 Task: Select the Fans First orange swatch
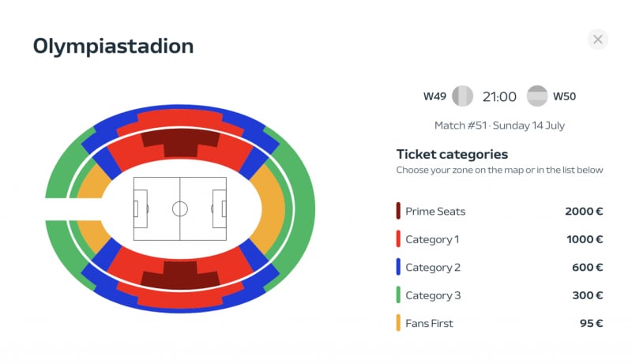[399, 323]
